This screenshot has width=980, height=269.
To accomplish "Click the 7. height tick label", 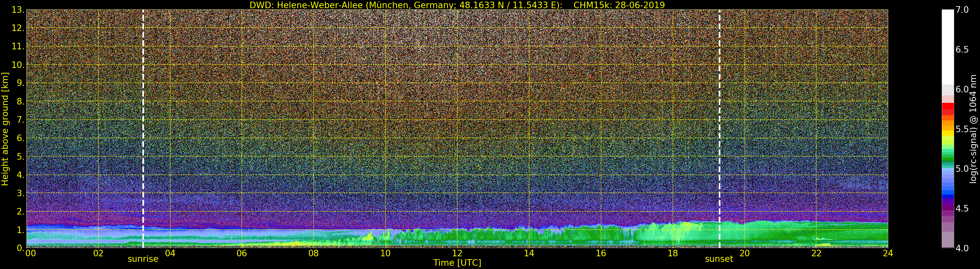I will point(21,120).
